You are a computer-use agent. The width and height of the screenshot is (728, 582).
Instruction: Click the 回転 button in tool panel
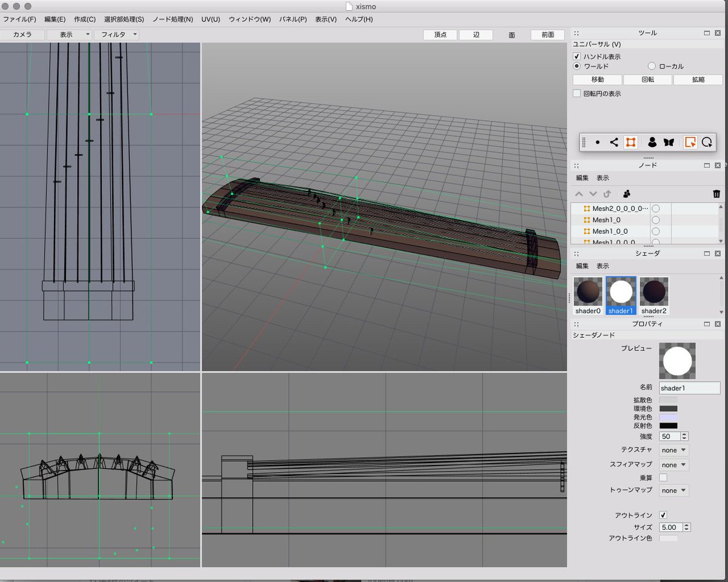pos(647,79)
